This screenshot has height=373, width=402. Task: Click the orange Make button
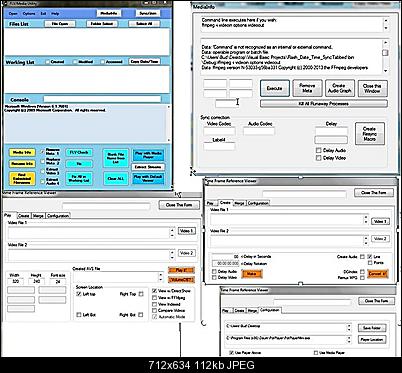click(x=252, y=274)
